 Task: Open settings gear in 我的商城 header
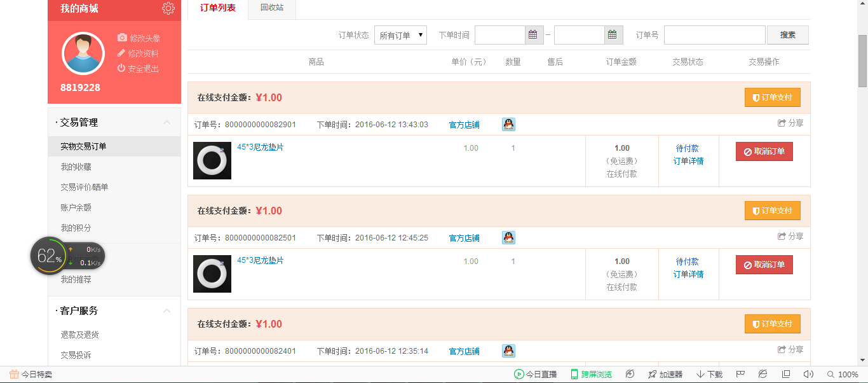(168, 8)
